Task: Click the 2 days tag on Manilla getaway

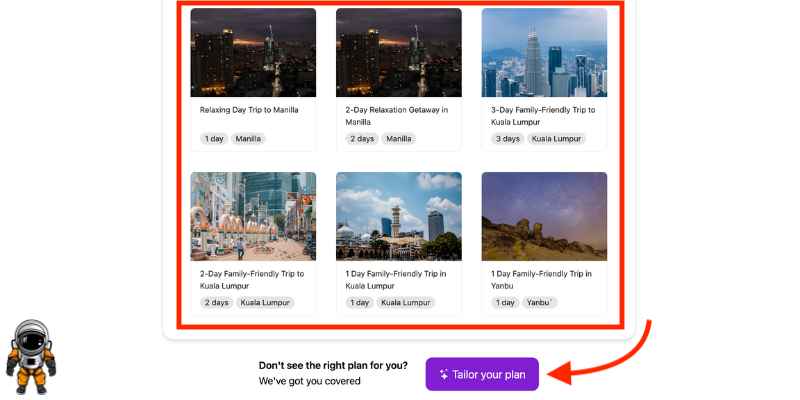Action: 361,139
